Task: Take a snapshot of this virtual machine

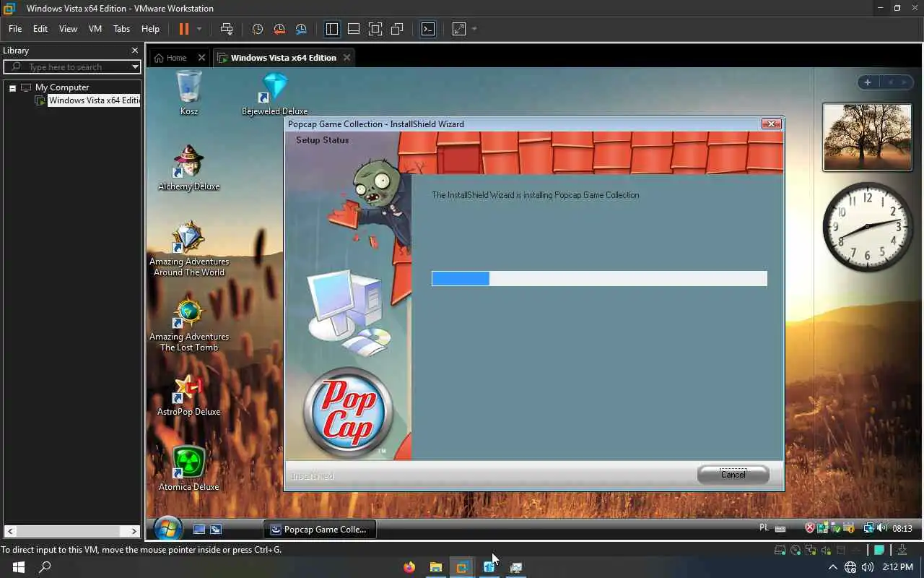Action: (x=257, y=29)
